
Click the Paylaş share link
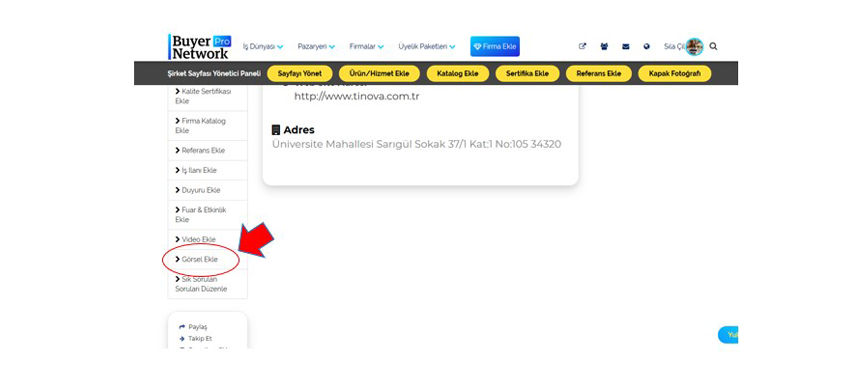click(193, 327)
